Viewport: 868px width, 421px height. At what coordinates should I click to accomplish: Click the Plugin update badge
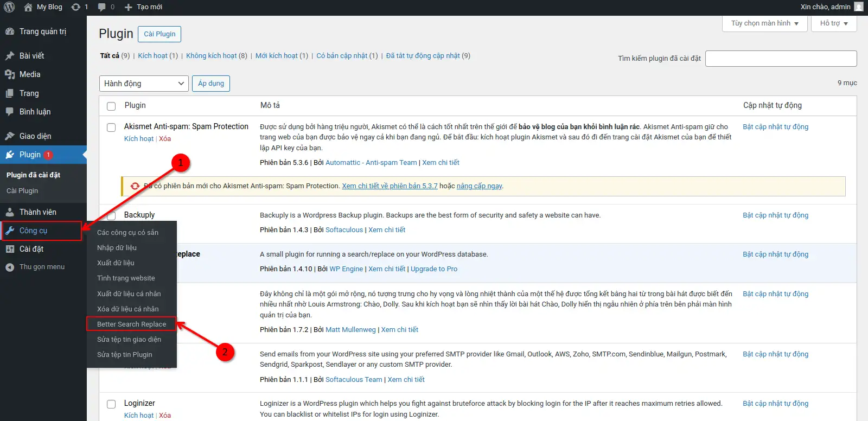[x=48, y=155]
